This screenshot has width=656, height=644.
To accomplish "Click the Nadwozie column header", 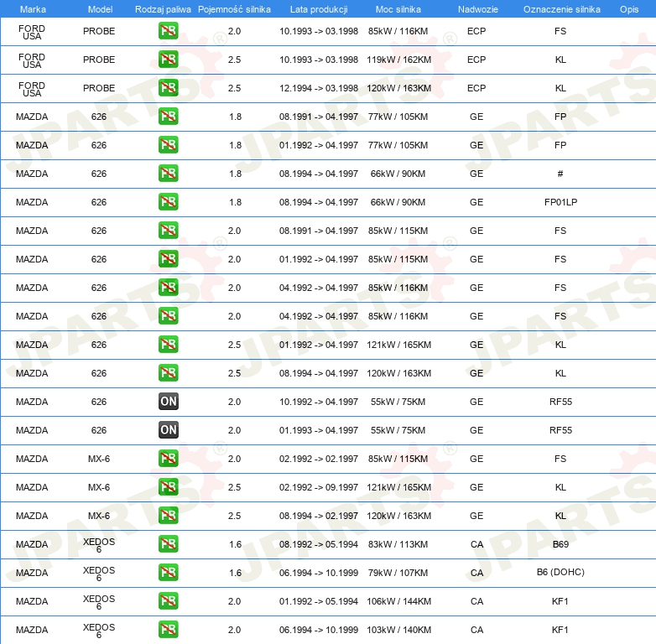I will pyautogui.click(x=478, y=9).
